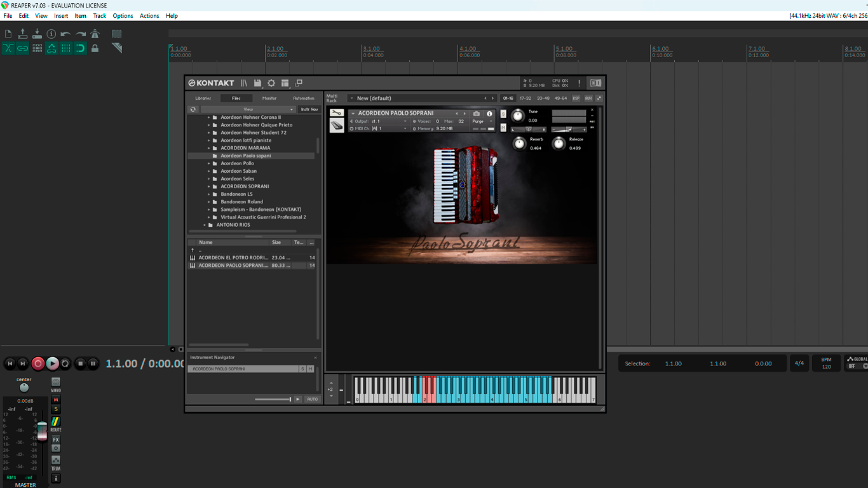
Task: Open the Track menu
Action: click(100, 16)
